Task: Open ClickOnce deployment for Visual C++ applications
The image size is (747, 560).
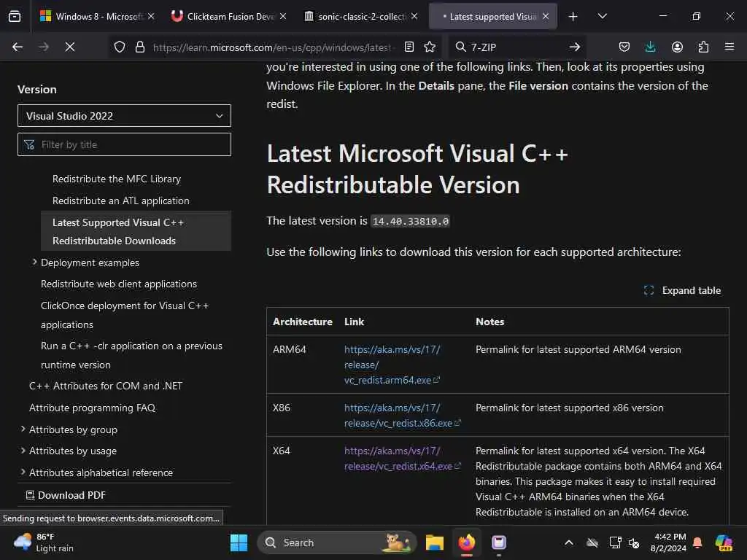Action: [125, 315]
